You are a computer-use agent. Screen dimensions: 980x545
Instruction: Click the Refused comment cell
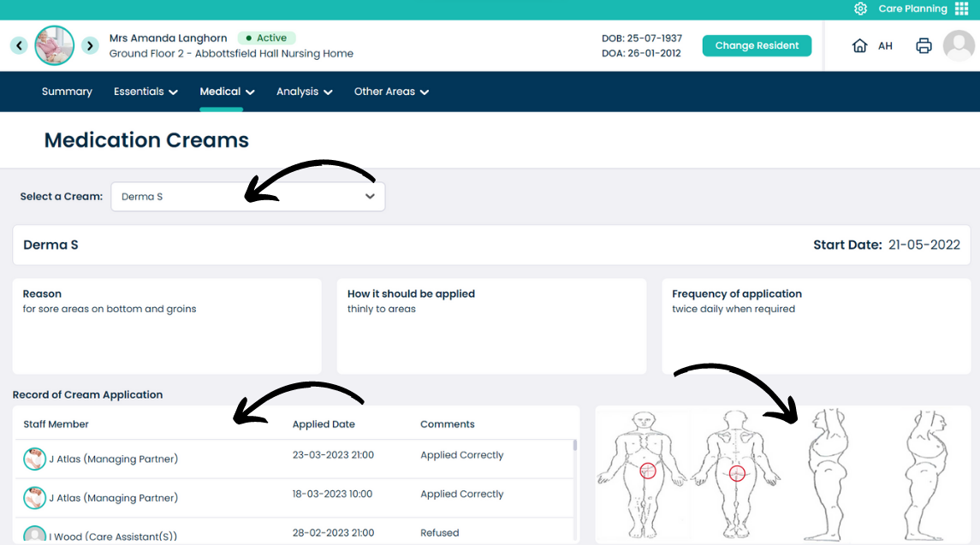point(439,532)
